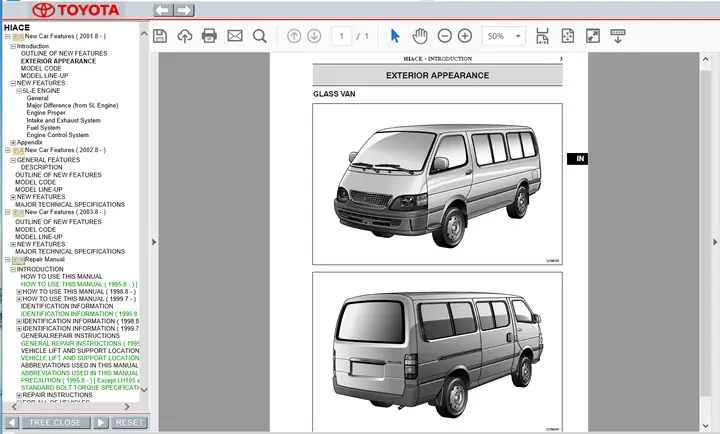
Task: Collapse the Repair Manual node
Action: coord(7,259)
